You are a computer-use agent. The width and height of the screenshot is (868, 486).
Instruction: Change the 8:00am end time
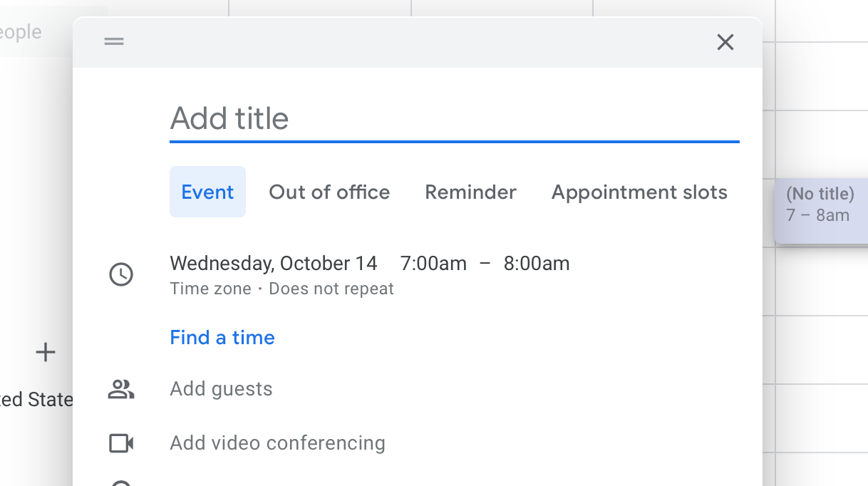(537, 264)
